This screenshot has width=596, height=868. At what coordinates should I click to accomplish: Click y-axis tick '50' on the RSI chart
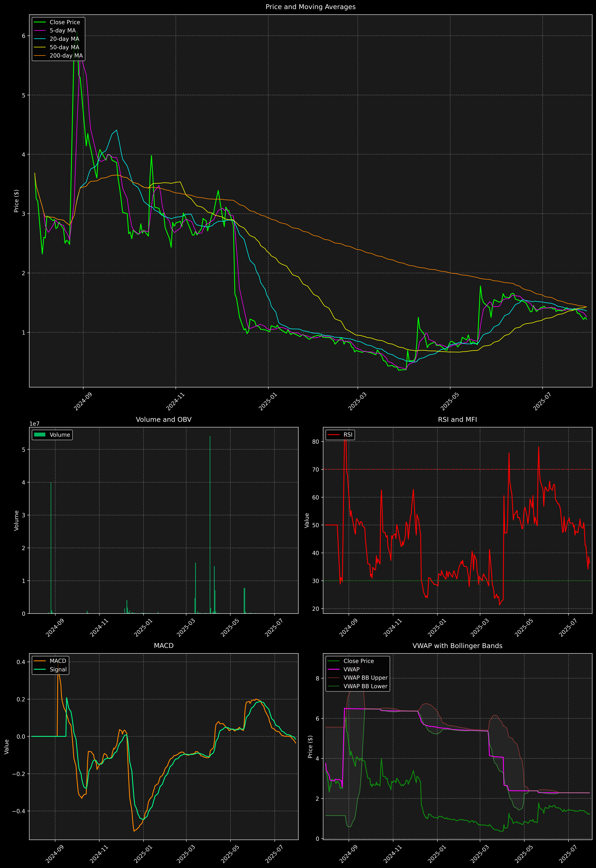(x=316, y=525)
